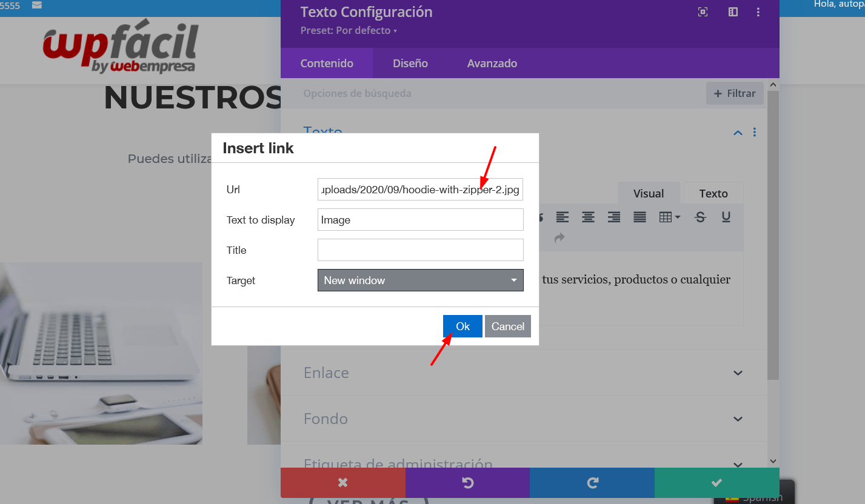The height and width of the screenshot is (504, 865).
Task: Click the redo arrow in editor toolbar
Action: pyautogui.click(x=559, y=237)
